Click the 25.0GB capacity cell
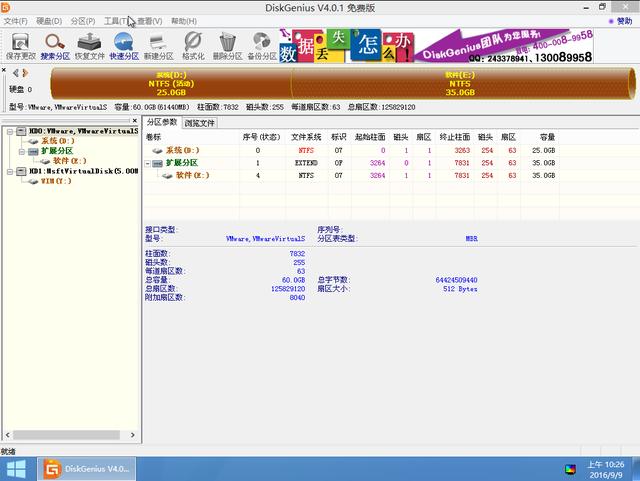 click(x=543, y=151)
